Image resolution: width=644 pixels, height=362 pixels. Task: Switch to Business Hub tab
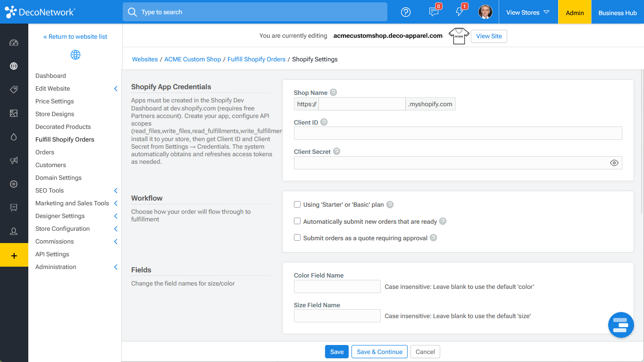[x=618, y=12]
